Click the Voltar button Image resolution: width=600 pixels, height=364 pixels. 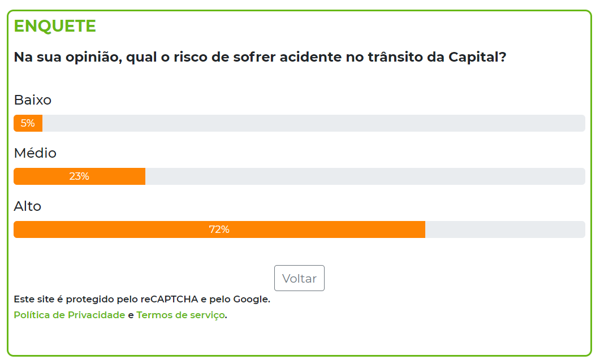[299, 278]
